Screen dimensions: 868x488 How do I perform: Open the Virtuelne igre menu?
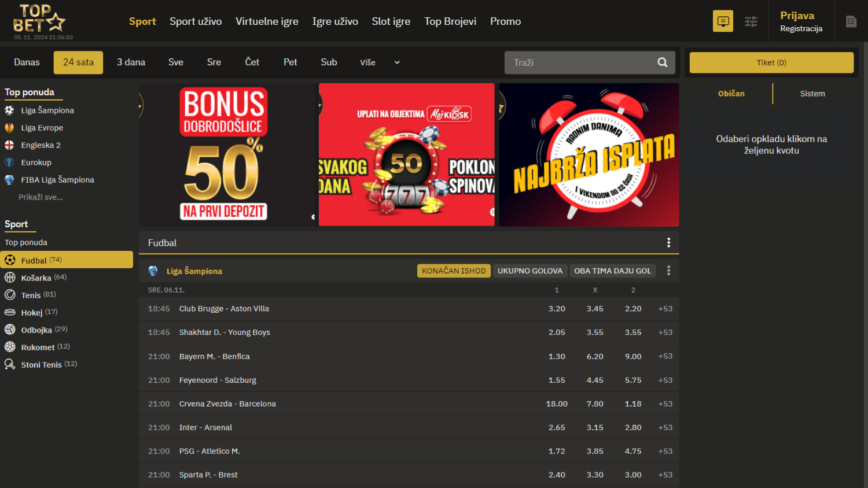click(x=267, y=21)
